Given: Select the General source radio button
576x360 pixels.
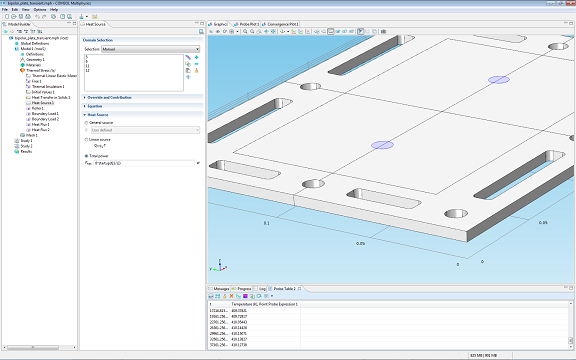Looking at the screenshot, I should [86, 123].
